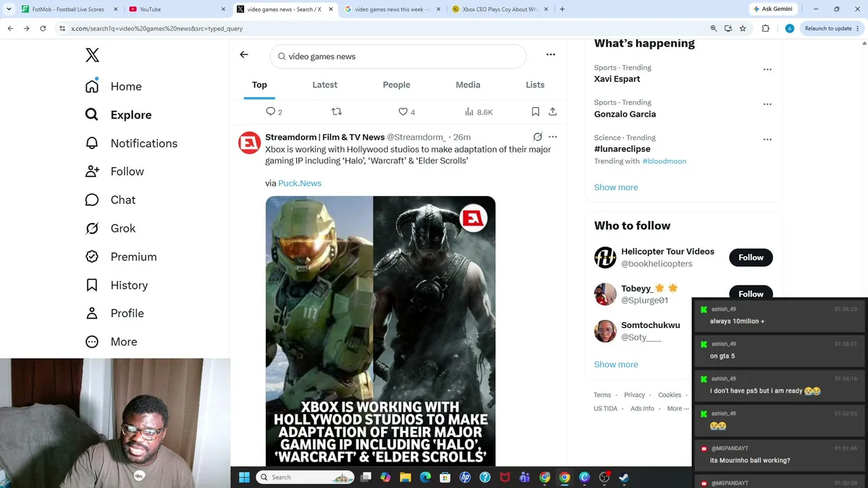Open options for Gonzalo Garcia trend
This screenshot has height=488, width=868.
(x=767, y=104)
